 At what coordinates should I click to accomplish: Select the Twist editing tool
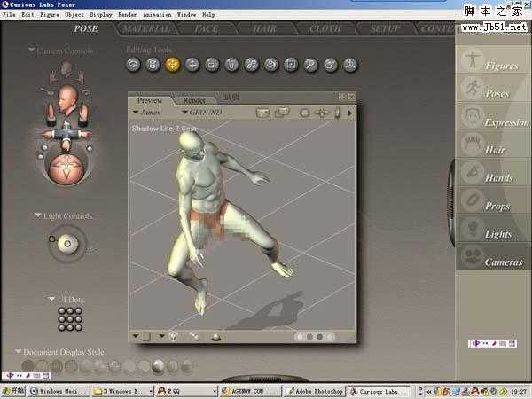coord(153,64)
